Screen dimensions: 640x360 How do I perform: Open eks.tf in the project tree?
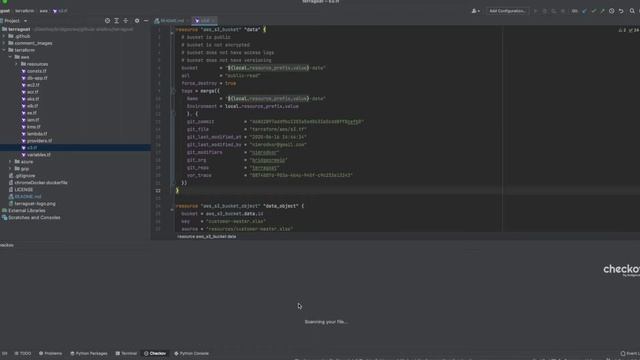click(33, 99)
